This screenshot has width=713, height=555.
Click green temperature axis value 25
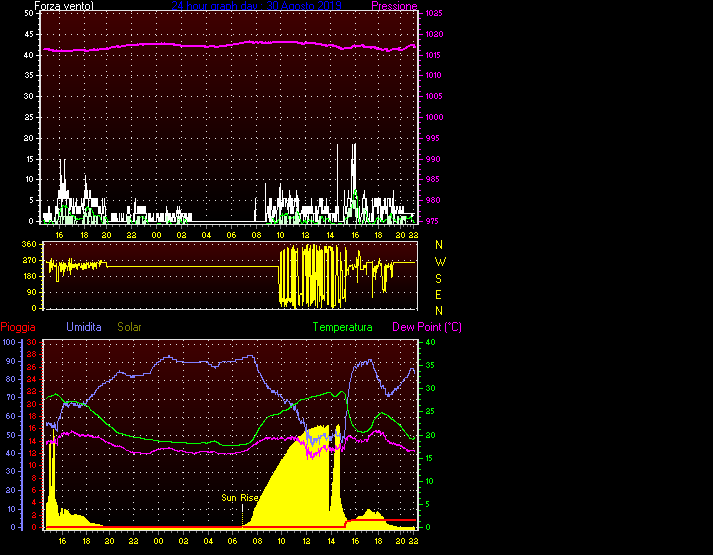tap(430, 411)
